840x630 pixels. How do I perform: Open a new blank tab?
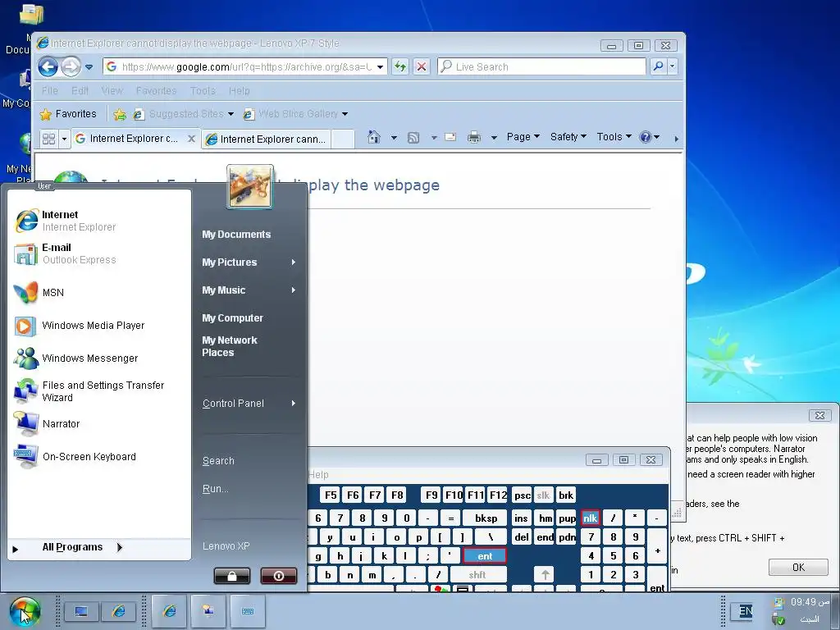pyautogui.click(x=342, y=139)
